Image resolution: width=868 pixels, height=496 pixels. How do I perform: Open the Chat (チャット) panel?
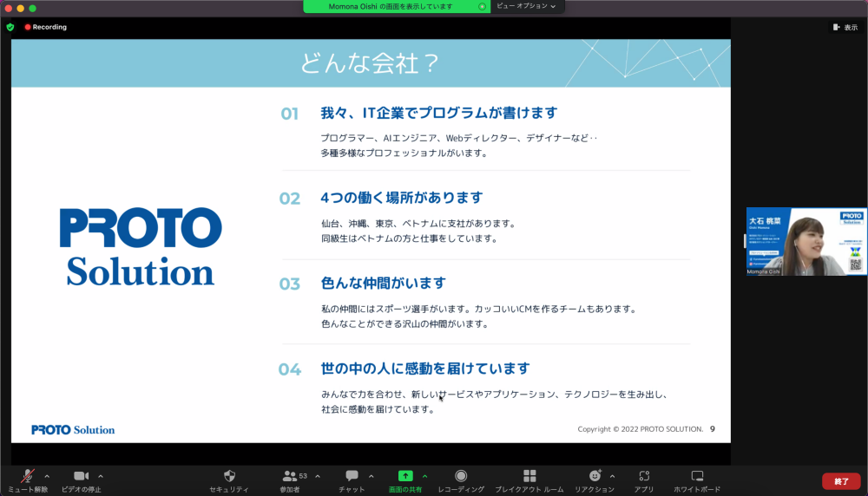pyautogui.click(x=352, y=476)
